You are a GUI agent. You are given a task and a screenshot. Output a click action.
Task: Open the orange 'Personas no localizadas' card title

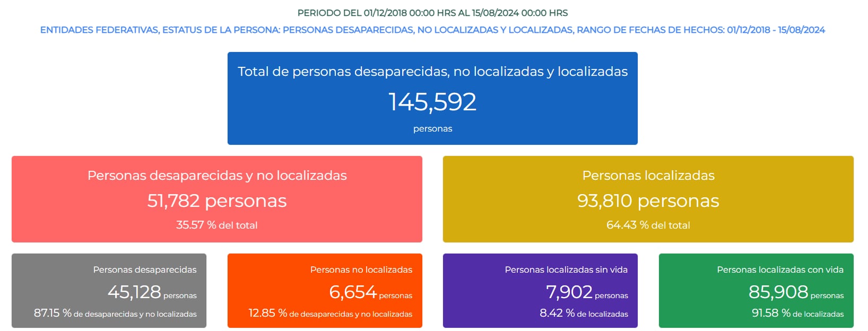[361, 270]
